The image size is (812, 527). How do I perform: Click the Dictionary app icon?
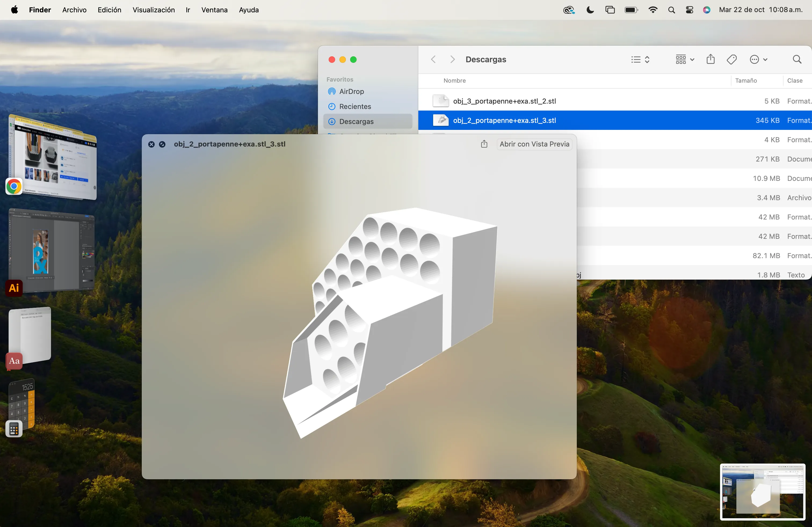coord(14,361)
